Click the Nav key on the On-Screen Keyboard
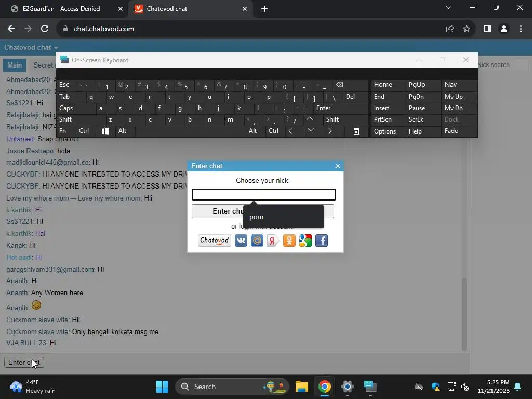The image size is (532, 399). 459,85
